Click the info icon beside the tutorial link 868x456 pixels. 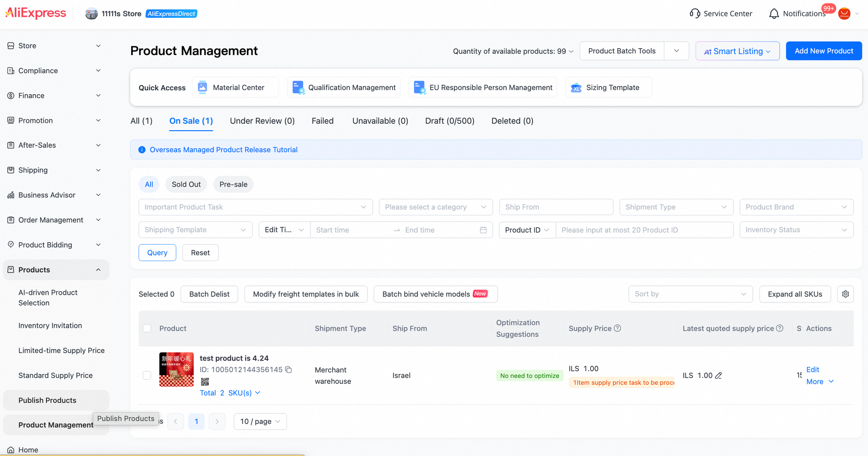tap(142, 150)
